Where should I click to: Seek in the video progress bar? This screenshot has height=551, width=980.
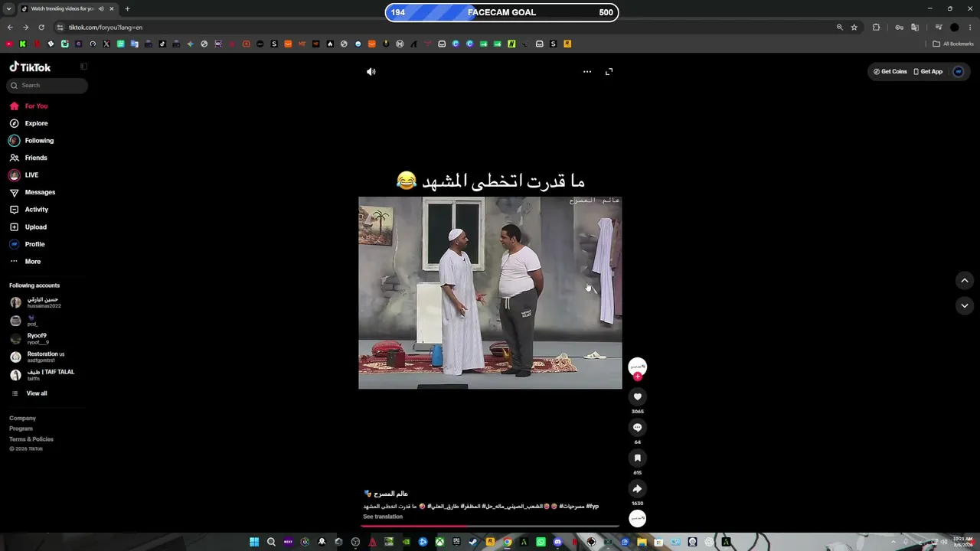(x=491, y=526)
